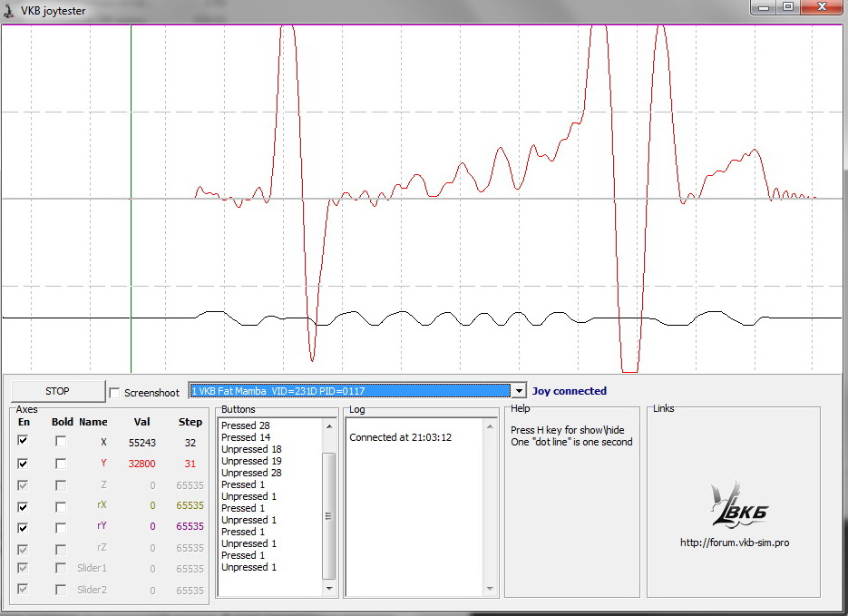Click the Log panel scroll up arrow
The height and width of the screenshot is (616, 848).
(x=490, y=426)
